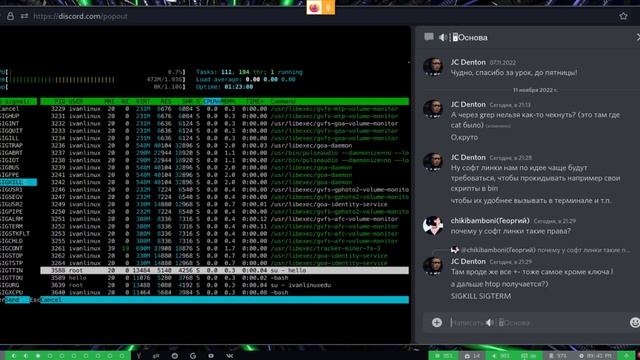Select process 3589 hello -bash row
640x360 pixels.
pyautogui.click(x=224, y=278)
